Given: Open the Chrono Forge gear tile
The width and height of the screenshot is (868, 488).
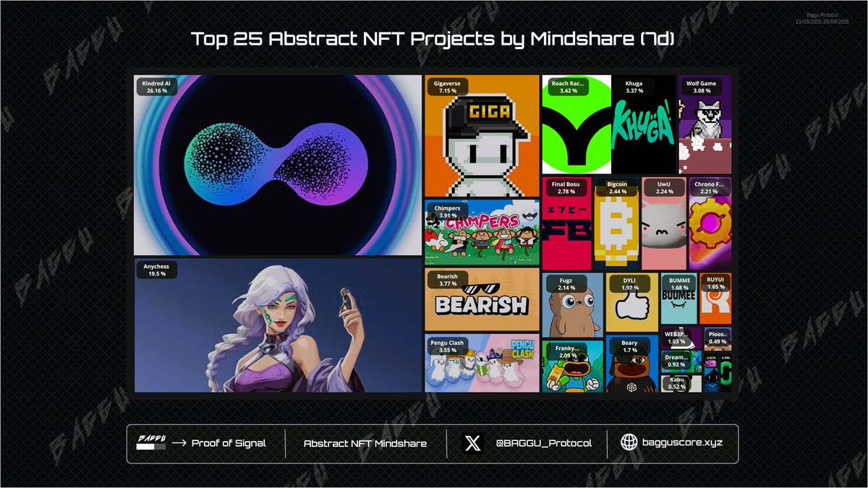Looking at the screenshot, I should click(x=710, y=223).
